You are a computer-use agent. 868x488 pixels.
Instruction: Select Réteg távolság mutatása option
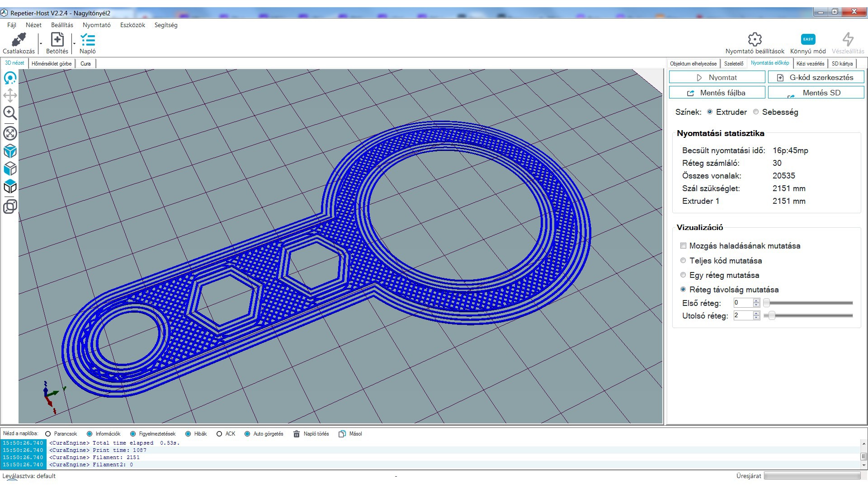click(x=683, y=290)
